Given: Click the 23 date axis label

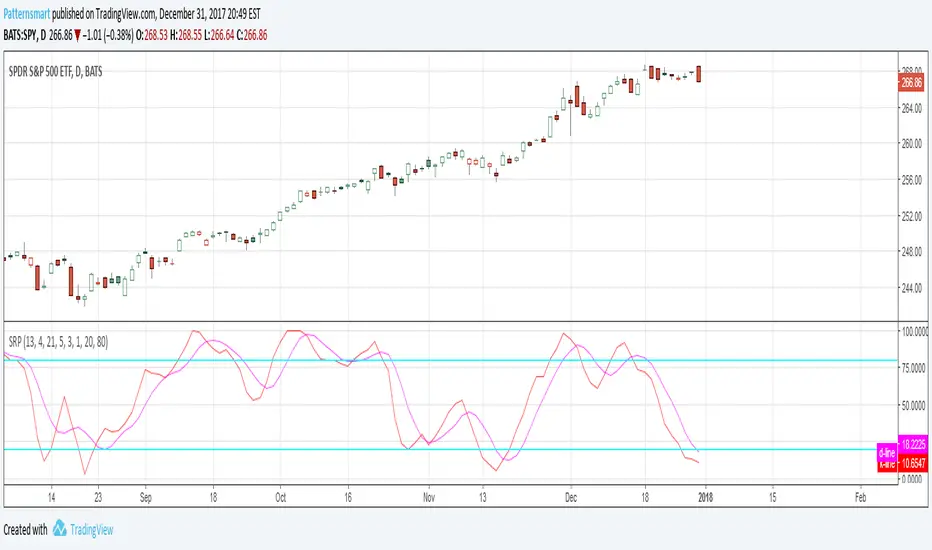Looking at the screenshot, I should point(98,498).
